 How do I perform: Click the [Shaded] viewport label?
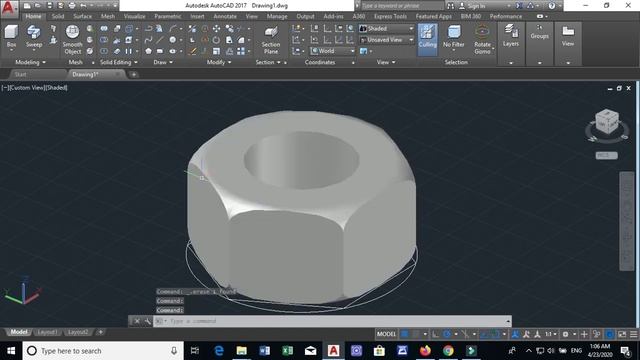(x=56, y=88)
